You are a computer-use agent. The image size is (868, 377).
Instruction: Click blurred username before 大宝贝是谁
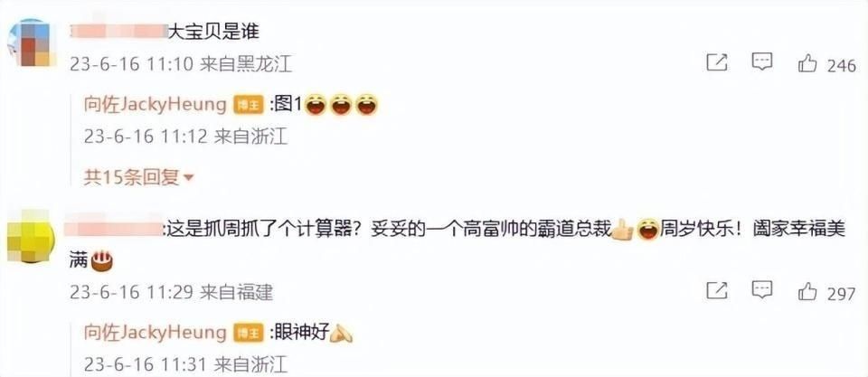coord(119,32)
